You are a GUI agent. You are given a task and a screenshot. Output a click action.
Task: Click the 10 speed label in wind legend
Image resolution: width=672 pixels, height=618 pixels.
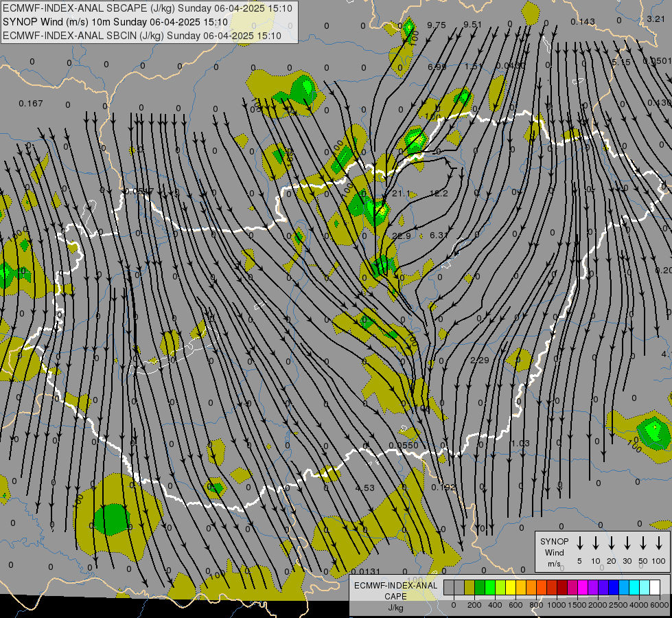596,561
